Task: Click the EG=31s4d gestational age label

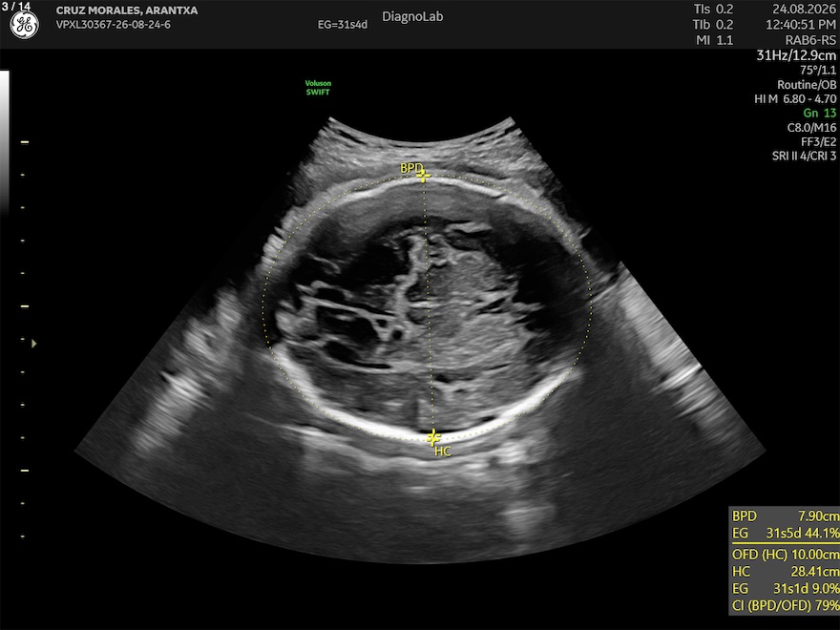Action: (x=343, y=25)
